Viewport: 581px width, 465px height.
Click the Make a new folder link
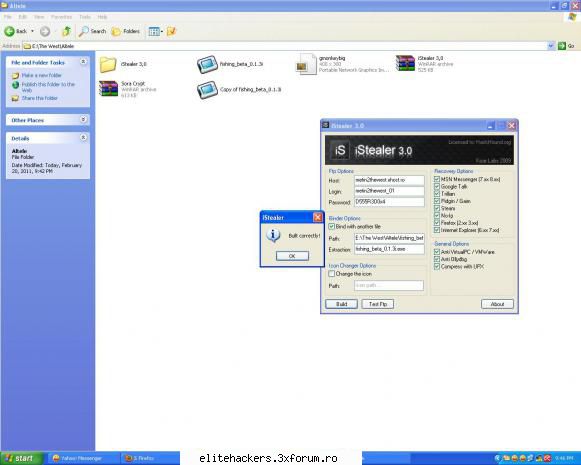pyautogui.click(x=42, y=76)
